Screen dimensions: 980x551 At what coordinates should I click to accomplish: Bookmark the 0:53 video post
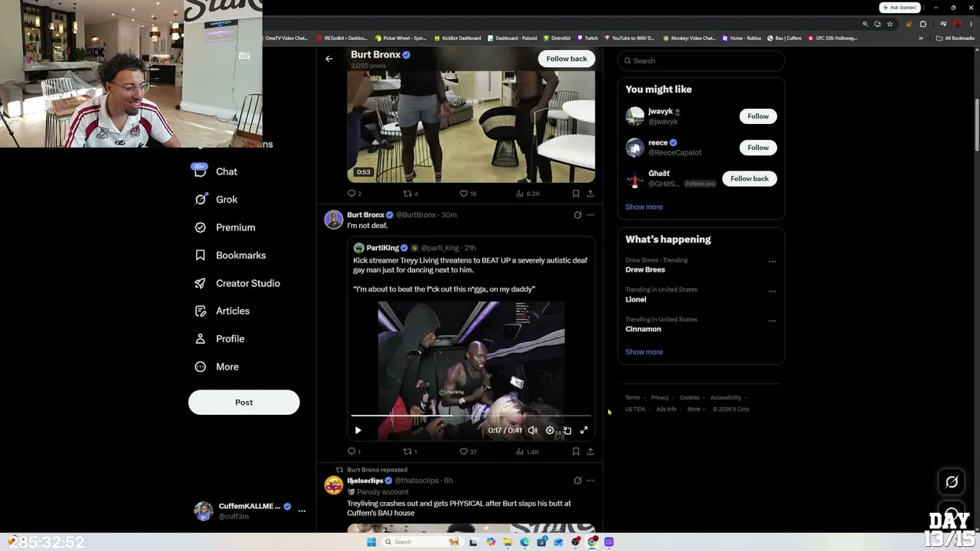576,194
